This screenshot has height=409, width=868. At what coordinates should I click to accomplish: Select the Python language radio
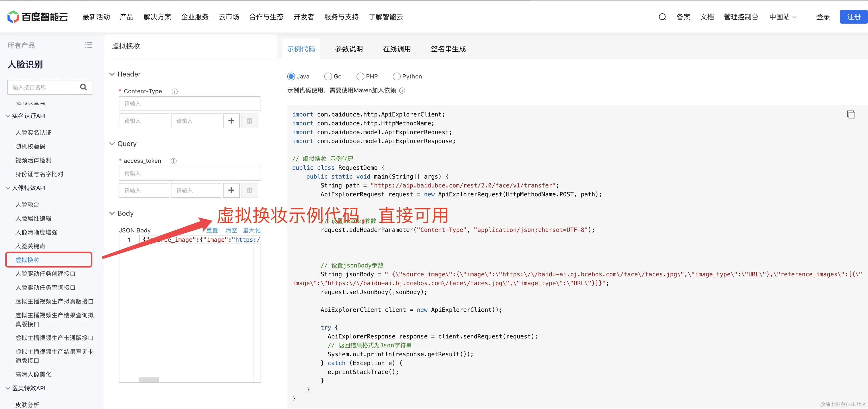tap(397, 76)
